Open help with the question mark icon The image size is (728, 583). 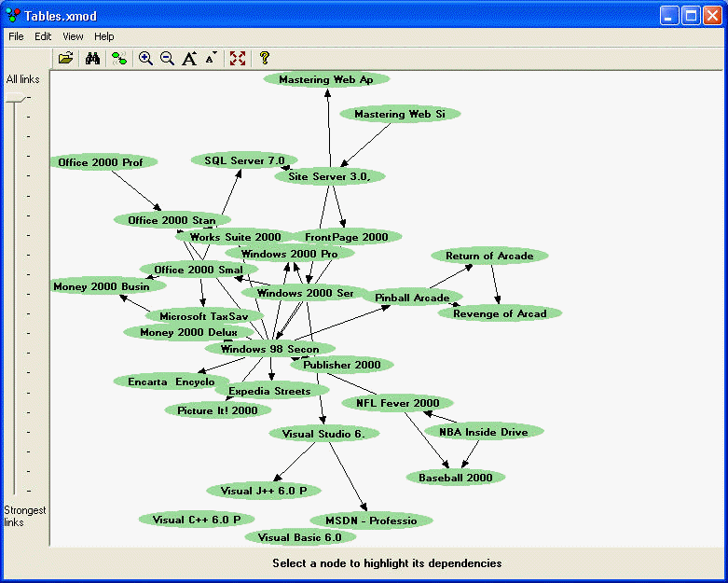pos(265,58)
